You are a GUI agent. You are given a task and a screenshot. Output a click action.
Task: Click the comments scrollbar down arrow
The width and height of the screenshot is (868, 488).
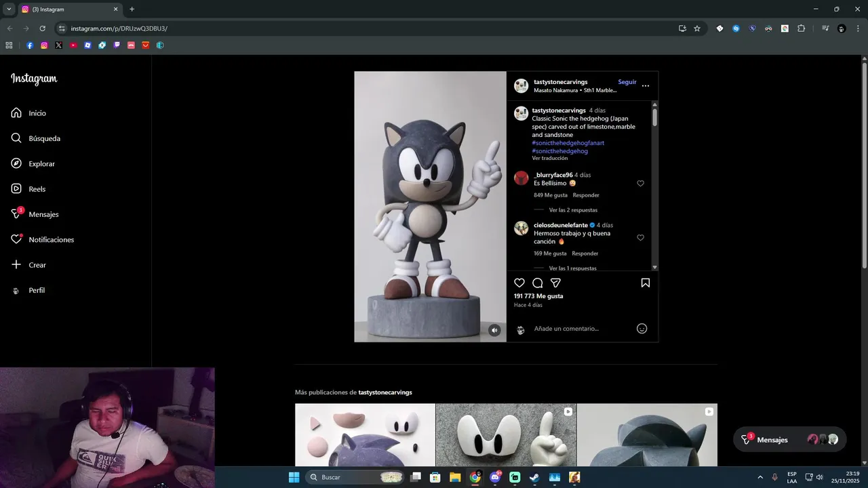coord(654,268)
